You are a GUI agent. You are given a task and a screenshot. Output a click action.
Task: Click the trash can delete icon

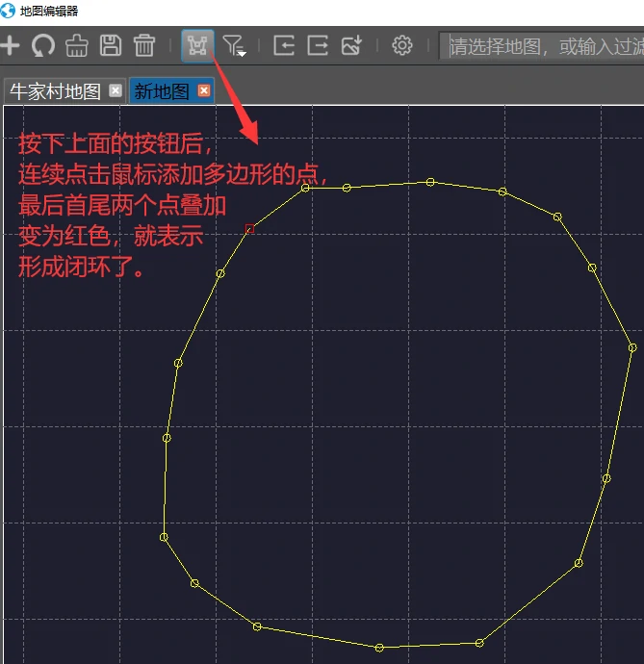[144, 45]
